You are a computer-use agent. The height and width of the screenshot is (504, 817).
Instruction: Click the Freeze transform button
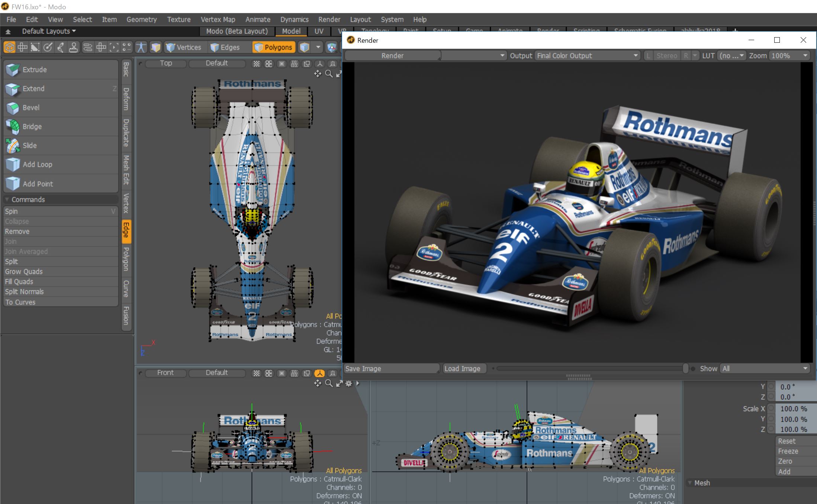pos(796,451)
